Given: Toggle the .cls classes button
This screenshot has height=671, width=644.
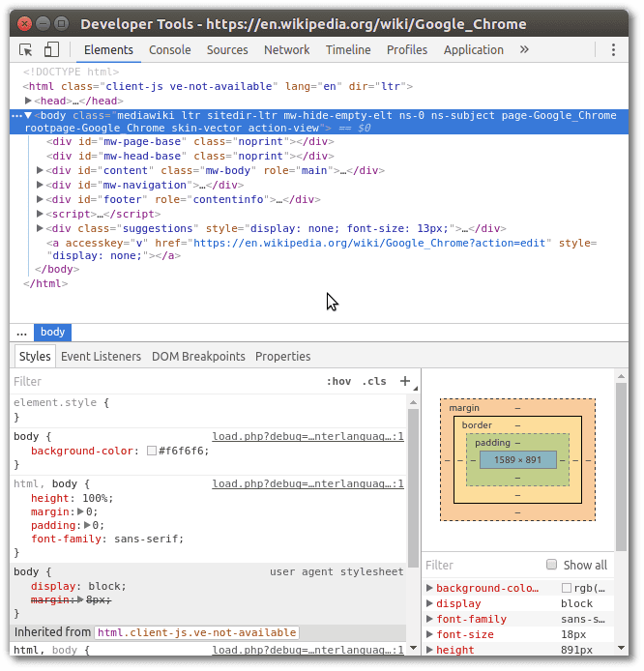Looking at the screenshot, I should tap(374, 381).
